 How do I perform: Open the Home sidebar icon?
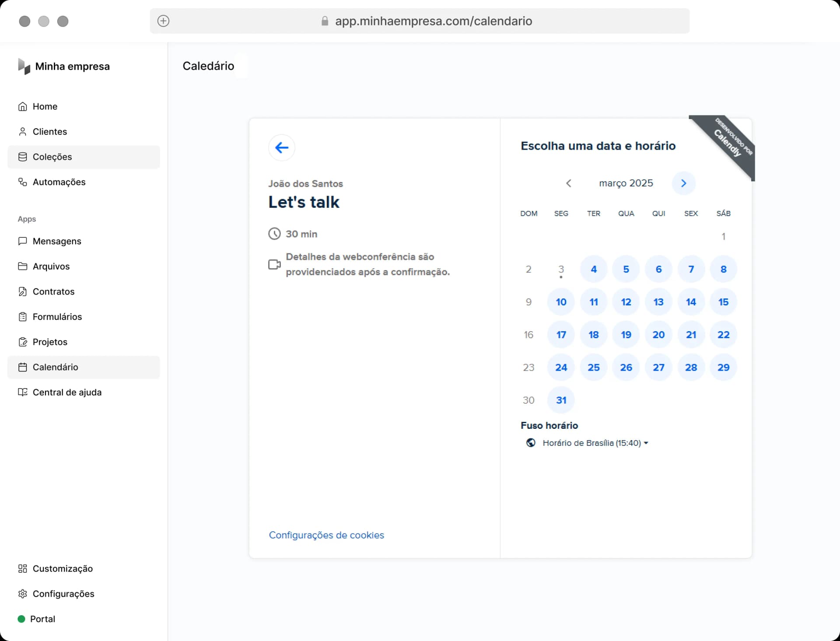coord(23,106)
